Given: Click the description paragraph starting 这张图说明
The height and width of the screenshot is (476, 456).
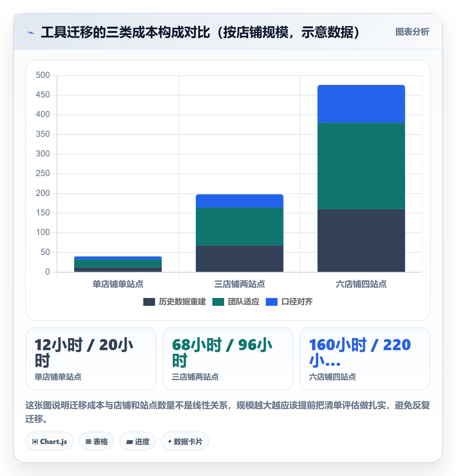Looking at the screenshot, I should [228, 412].
